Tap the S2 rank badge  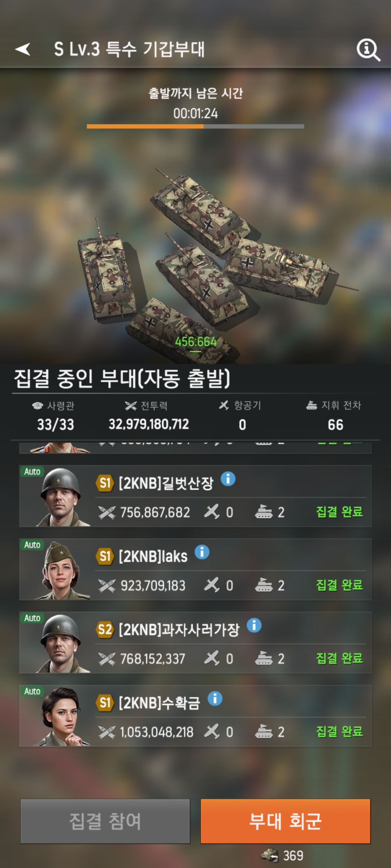pyautogui.click(x=105, y=630)
